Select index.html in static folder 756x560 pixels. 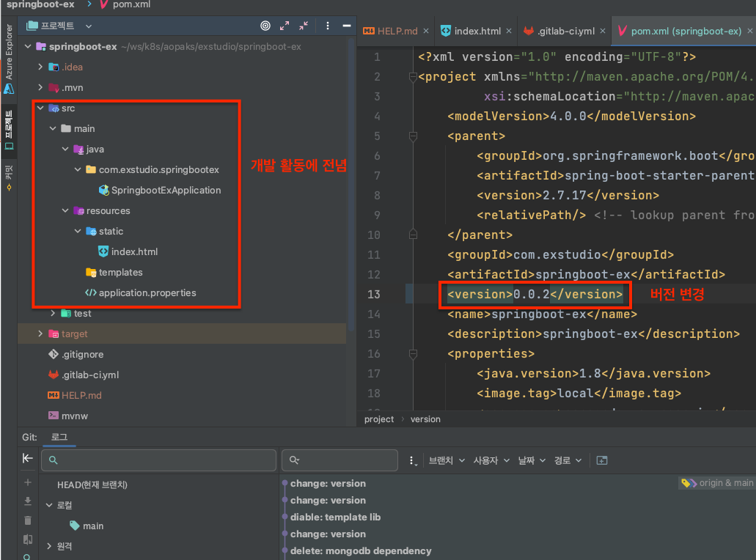click(x=128, y=251)
